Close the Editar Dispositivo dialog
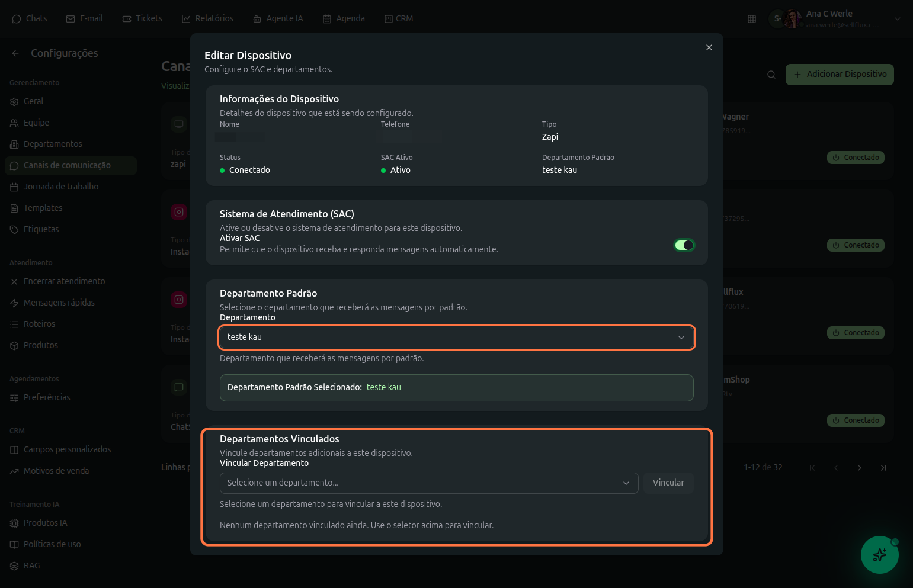 tap(709, 47)
